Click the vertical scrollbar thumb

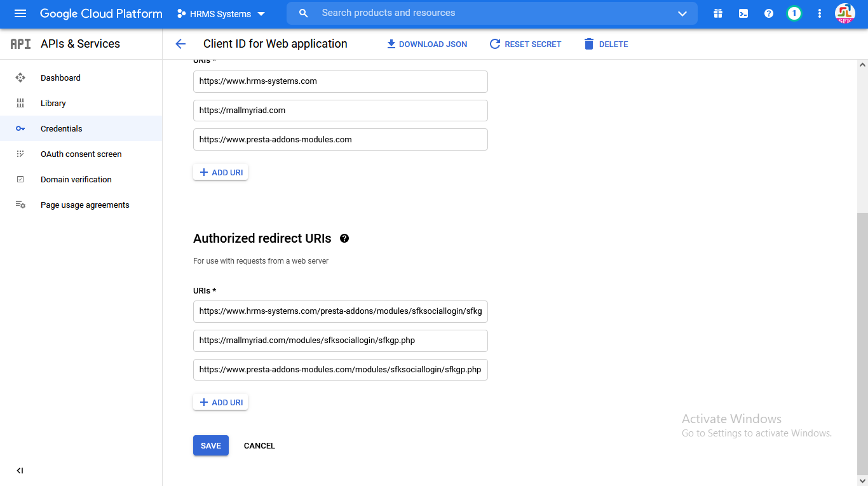862,343
